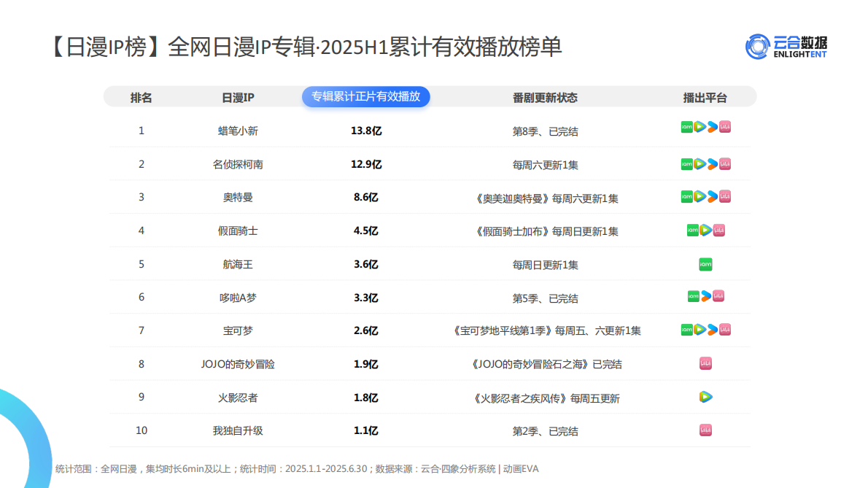Select the 专辑累计正片有效播放 pill header
868x488 pixels.
point(367,96)
